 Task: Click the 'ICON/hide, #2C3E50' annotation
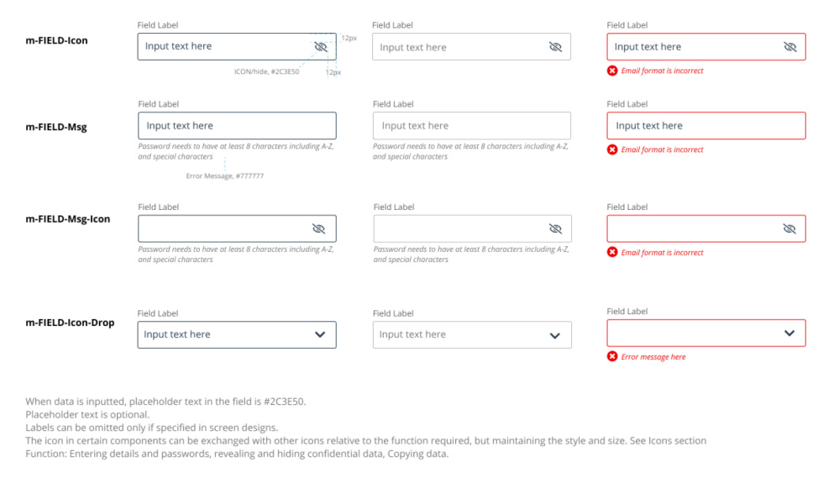(x=266, y=71)
